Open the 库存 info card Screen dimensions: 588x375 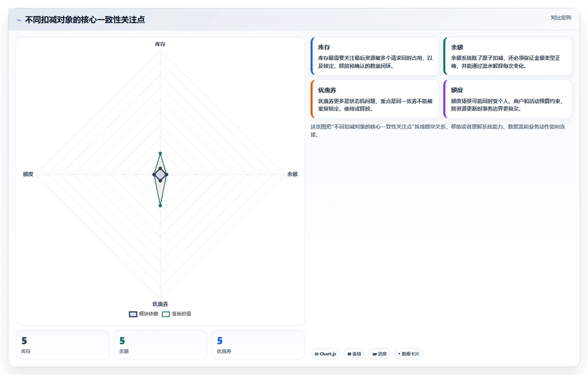click(375, 56)
